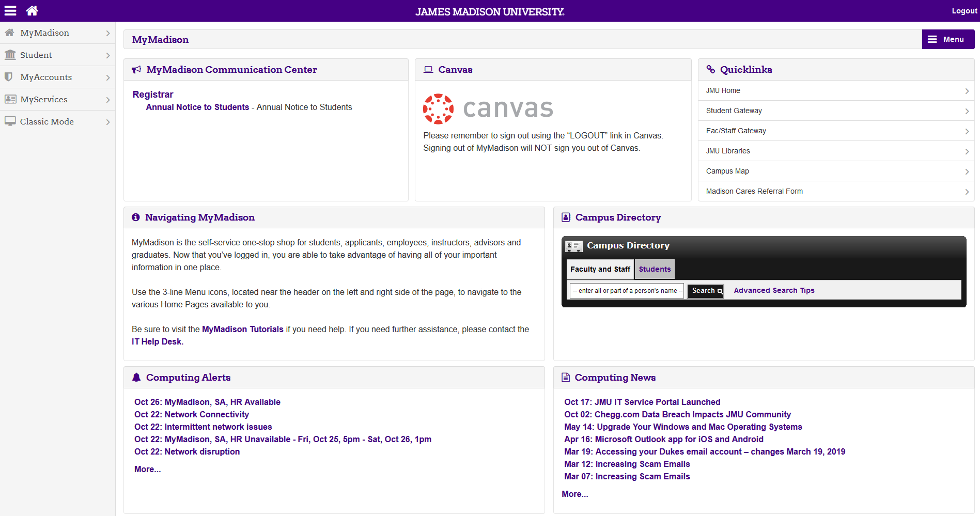Click the Quicklinks chain icon
980x516 pixels.
pyautogui.click(x=711, y=69)
